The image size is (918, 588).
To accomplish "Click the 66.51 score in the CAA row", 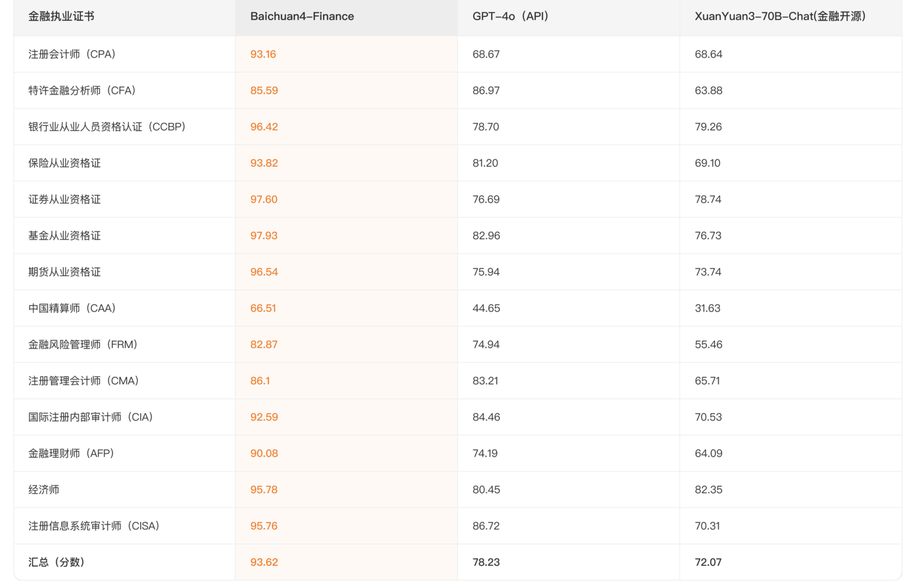I will pos(263,308).
